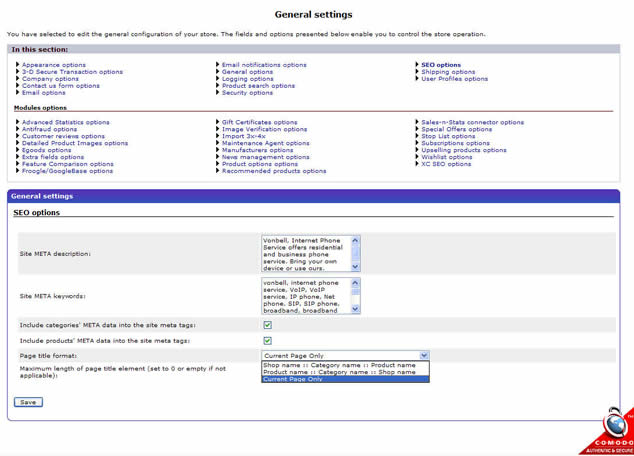Viewport: 634px width, 456px height.
Task: Open Maintenance Agent options link
Action: 266,143
